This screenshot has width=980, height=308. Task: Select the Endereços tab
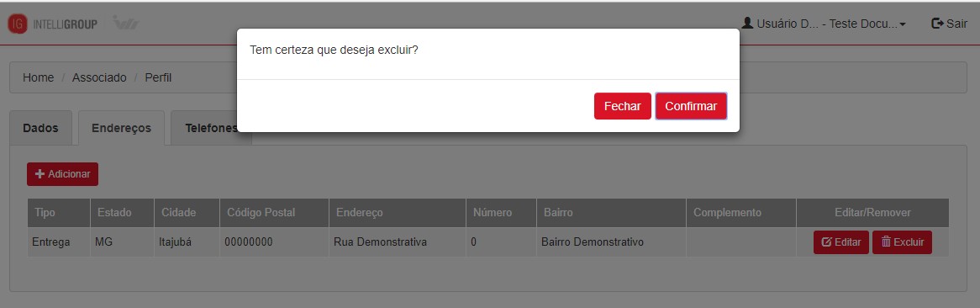(x=121, y=128)
